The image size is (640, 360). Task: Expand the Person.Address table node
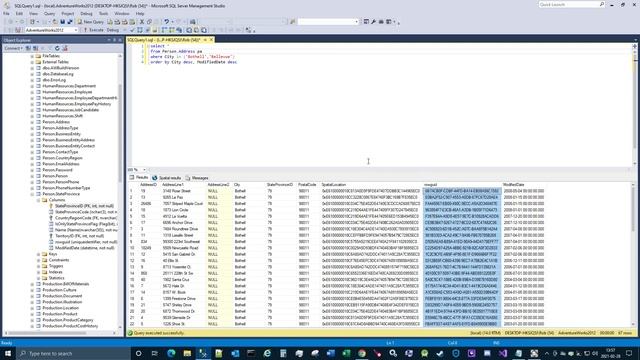32,122
